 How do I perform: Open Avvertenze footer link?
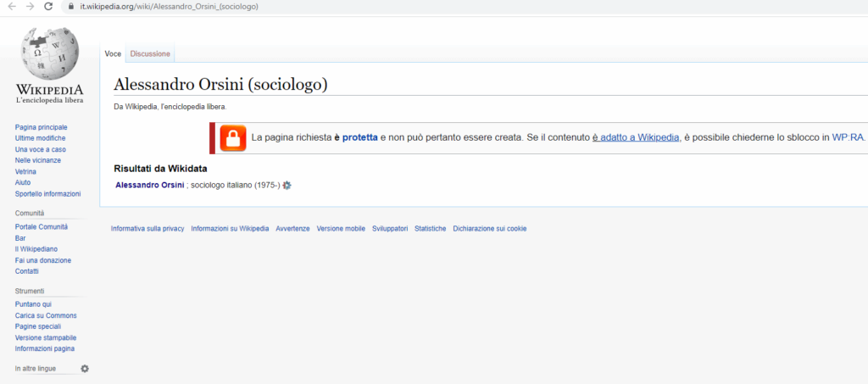click(292, 229)
